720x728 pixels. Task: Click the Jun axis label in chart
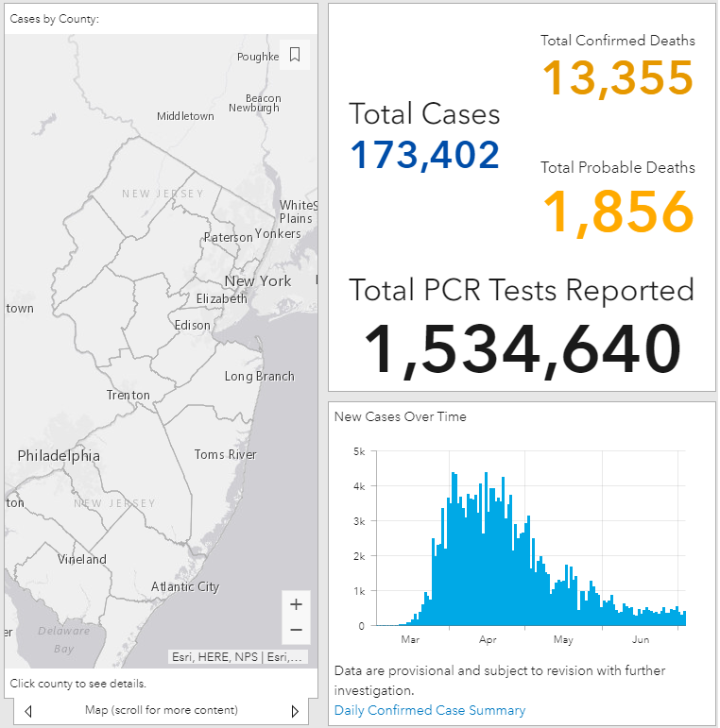point(640,640)
